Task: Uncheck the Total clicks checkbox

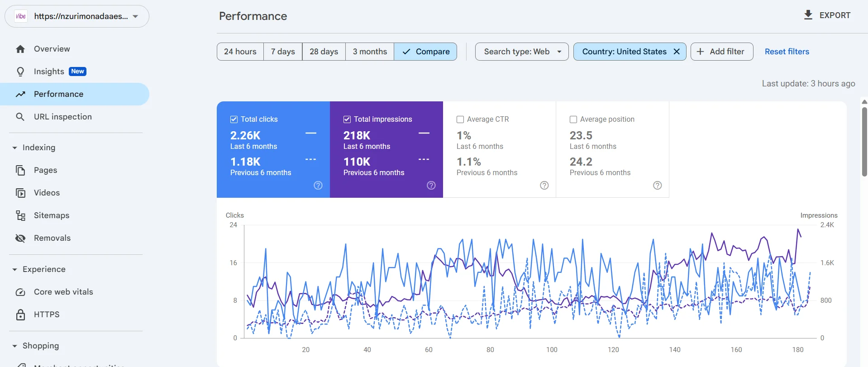Action: [234, 119]
